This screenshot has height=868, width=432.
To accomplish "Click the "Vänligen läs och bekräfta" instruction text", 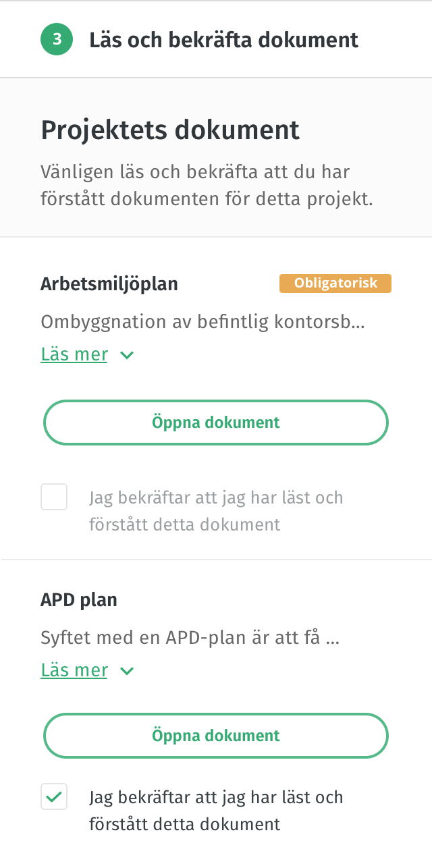I will coord(207,186).
